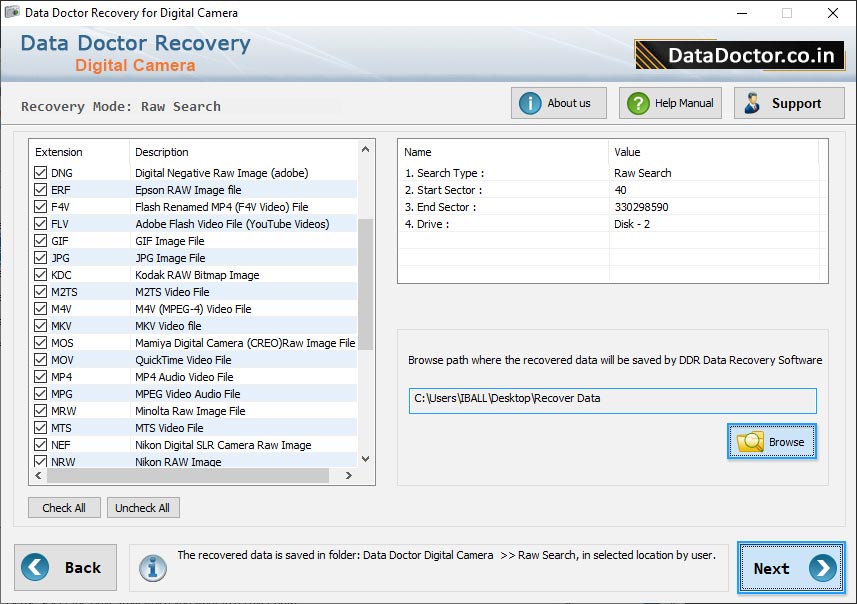The height and width of the screenshot is (604, 857).
Task: Contact Support via the Support button
Action: pyautogui.click(x=789, y=103)
